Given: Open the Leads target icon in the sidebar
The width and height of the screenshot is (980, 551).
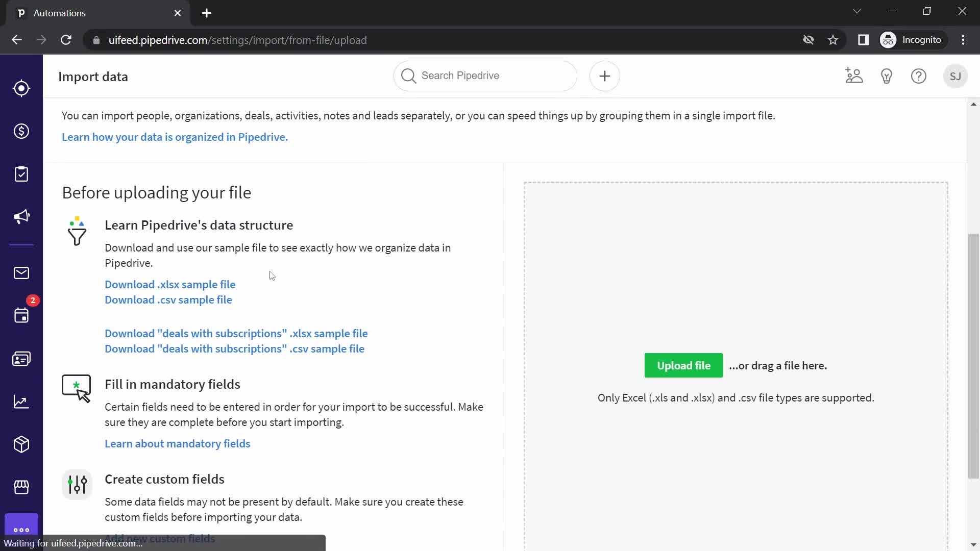Looking at the screenshot, I should tap(21, 88).
